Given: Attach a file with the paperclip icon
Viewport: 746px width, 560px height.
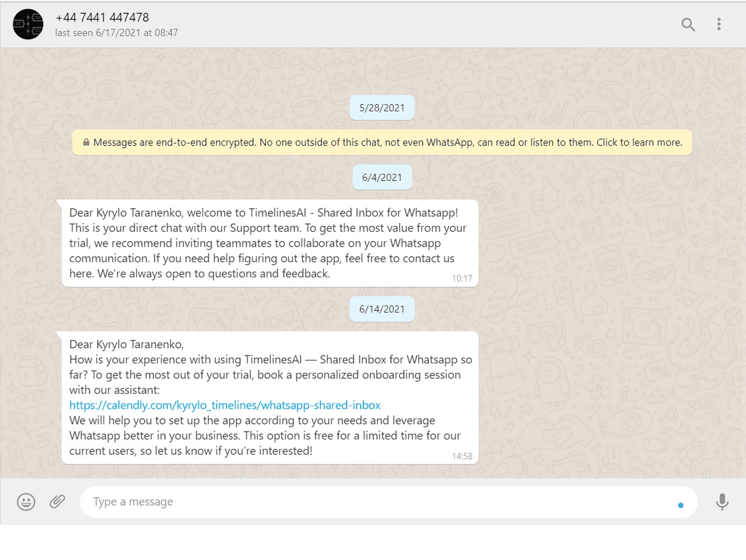Looking at the screenshot, I should pos(57,502).
